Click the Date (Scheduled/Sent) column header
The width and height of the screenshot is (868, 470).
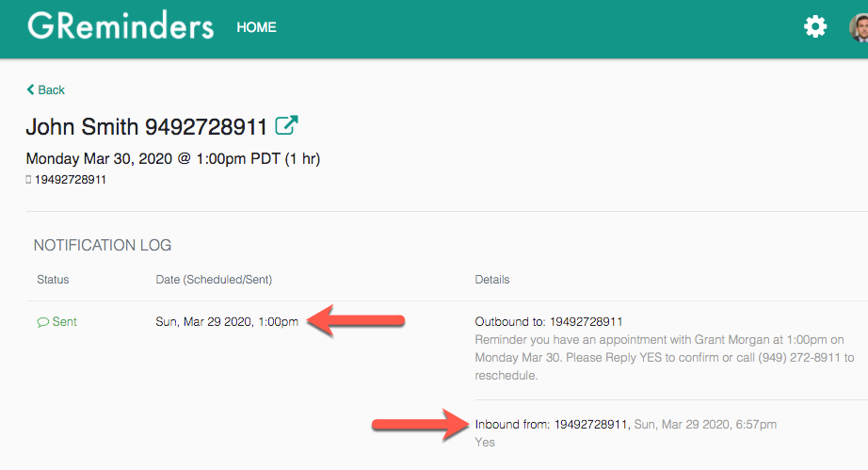(x=214, y=280)
